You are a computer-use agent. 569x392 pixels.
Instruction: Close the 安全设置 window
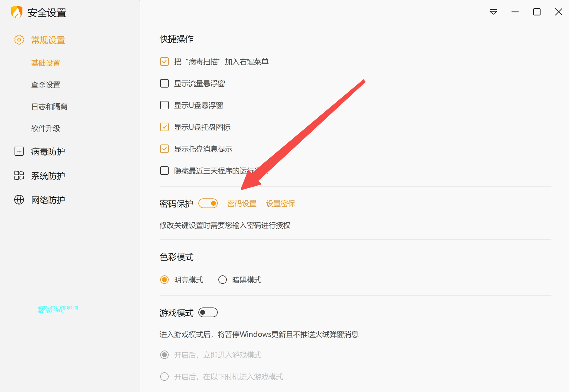click(559, 12)
